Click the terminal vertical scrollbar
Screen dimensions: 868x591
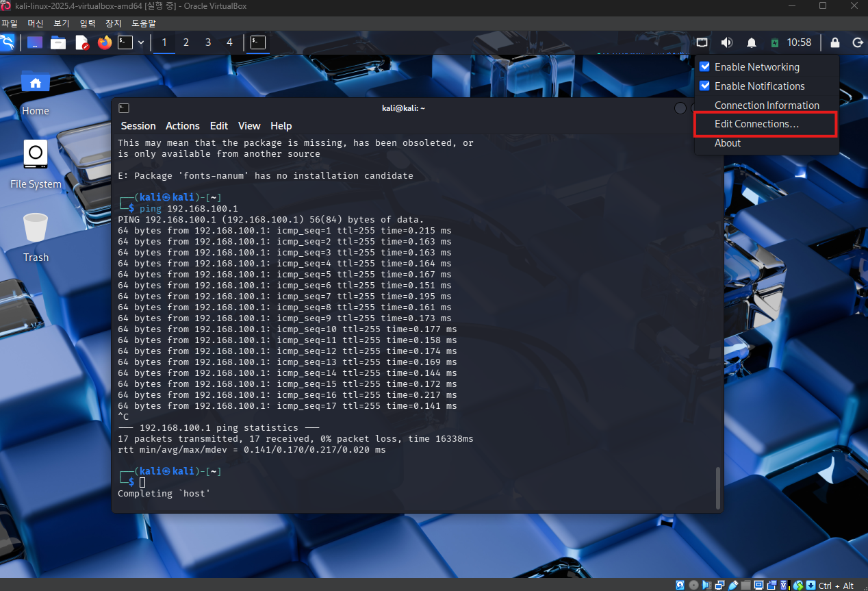coord(717,487)
